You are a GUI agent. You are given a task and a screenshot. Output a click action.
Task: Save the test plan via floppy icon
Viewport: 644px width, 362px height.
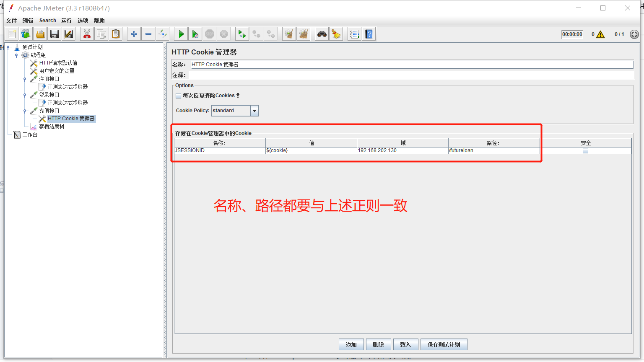[x=55, y=34]
